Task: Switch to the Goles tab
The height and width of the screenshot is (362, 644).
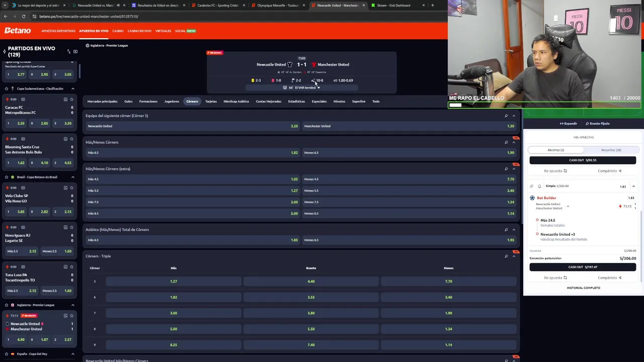Action: tap(128, 102)
